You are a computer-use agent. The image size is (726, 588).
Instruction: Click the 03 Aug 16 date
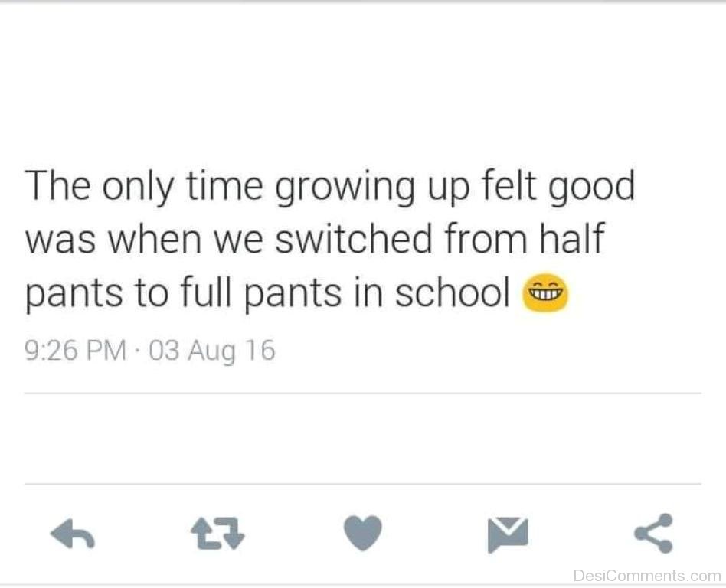point(212,351)
